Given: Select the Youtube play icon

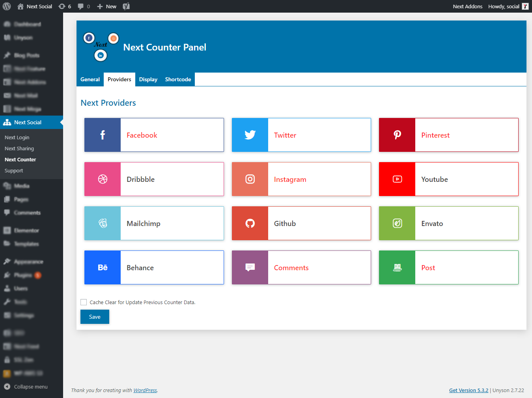Looking at the screenshot, I should 397,179.
